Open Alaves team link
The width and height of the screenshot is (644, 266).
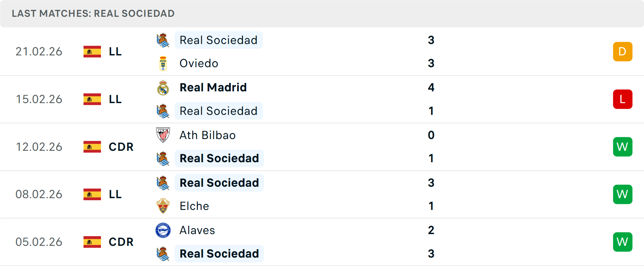coord(197,230)
